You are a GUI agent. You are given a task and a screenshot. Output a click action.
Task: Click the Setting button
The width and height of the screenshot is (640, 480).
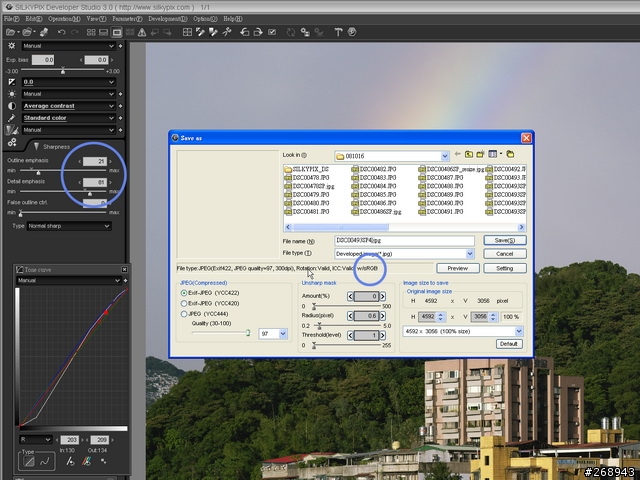coord(505,268)
